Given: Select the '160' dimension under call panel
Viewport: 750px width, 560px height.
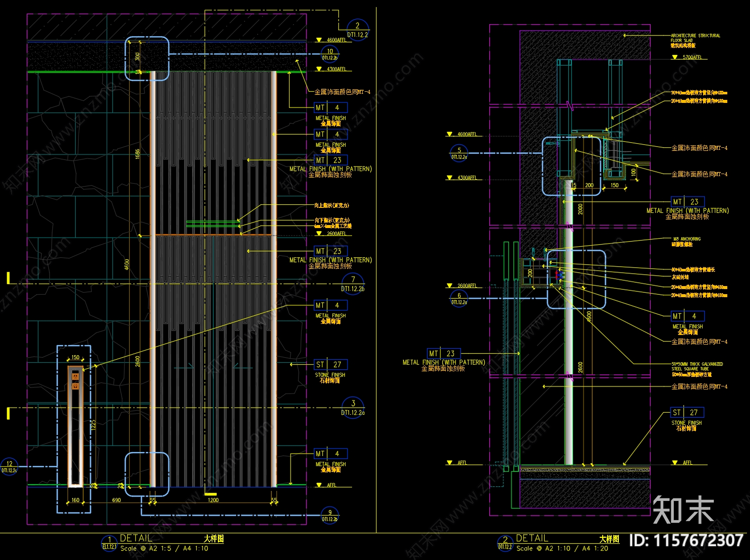Looking at the screenshot, I should point(75,500).
